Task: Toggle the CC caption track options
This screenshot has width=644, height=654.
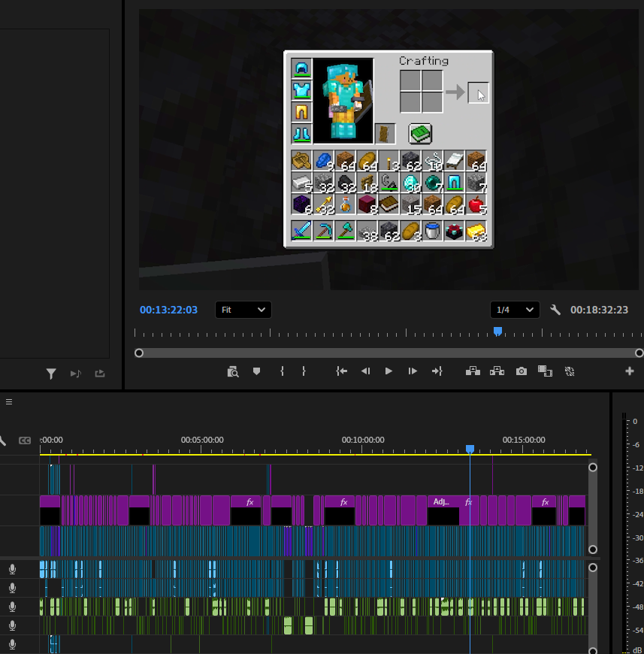Action: [x=25, y=441]
